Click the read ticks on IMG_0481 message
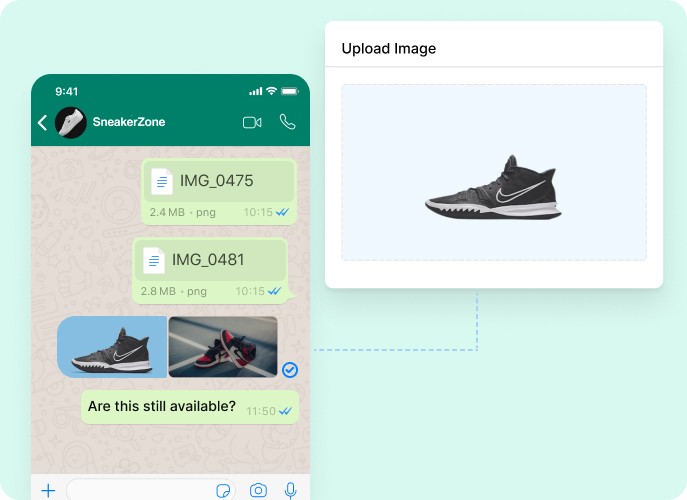 274,291
